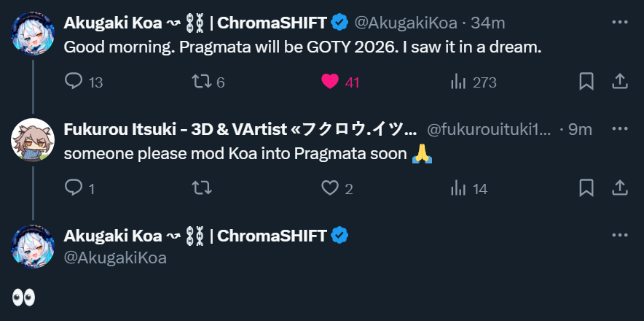Image resolution: width=644 pixels, height=321 pixels.
Task: Share Fukurou Itsuki's tweet
Action: (x=619, y=188)
